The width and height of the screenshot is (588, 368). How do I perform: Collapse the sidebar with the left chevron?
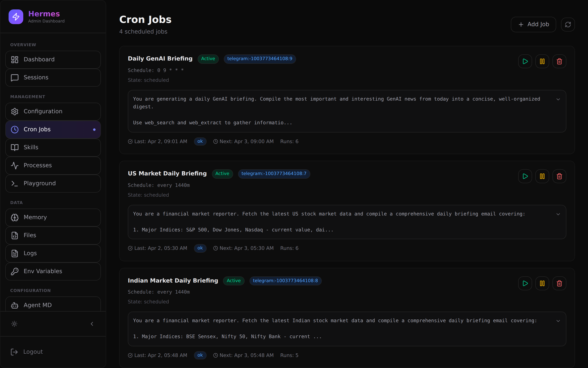92,324
